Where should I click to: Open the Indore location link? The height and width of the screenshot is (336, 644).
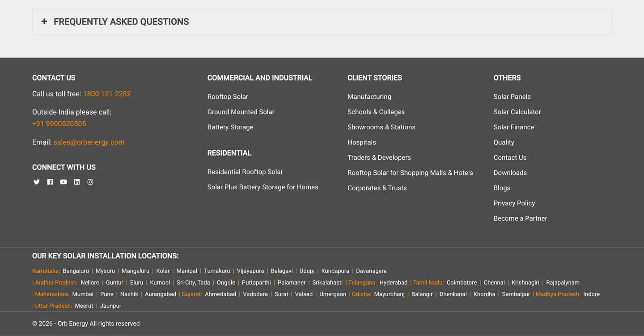592,294
